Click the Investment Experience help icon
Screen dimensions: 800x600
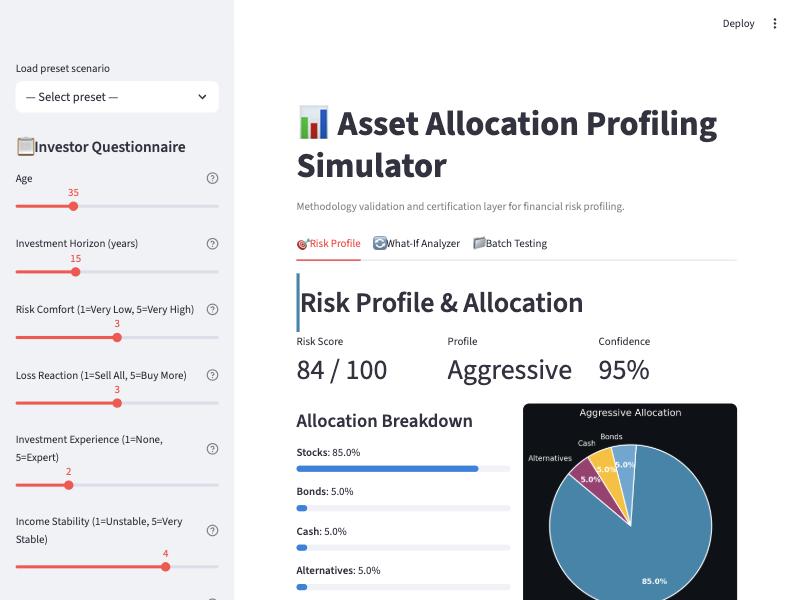[x=212, y=448]
